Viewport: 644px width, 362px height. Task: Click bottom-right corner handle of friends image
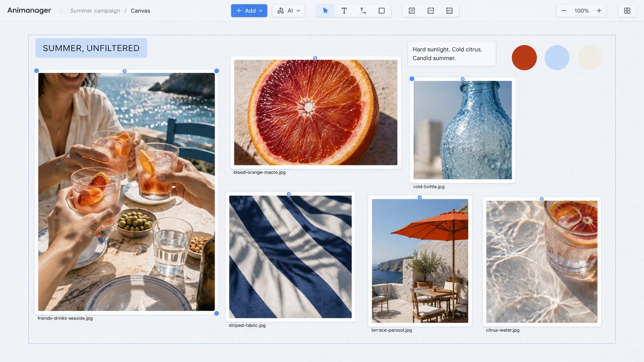click(x=216, y=313)
